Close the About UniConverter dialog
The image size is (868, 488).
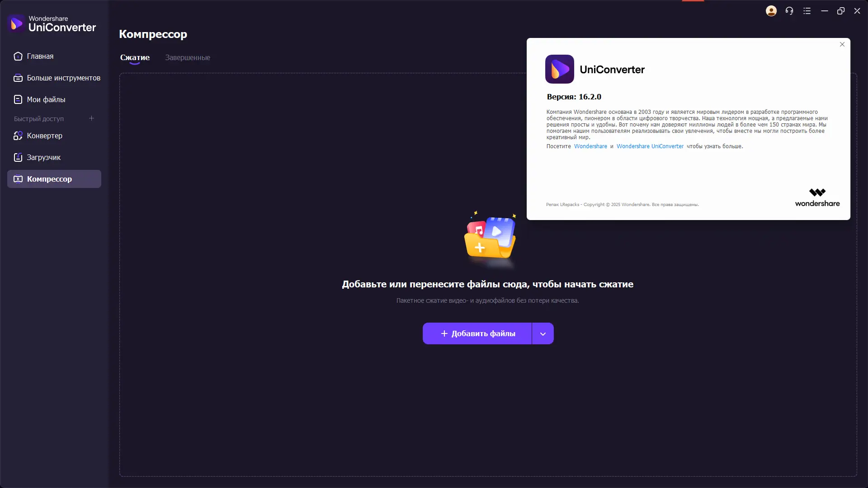pyautogui.click(x=842, y=44)
